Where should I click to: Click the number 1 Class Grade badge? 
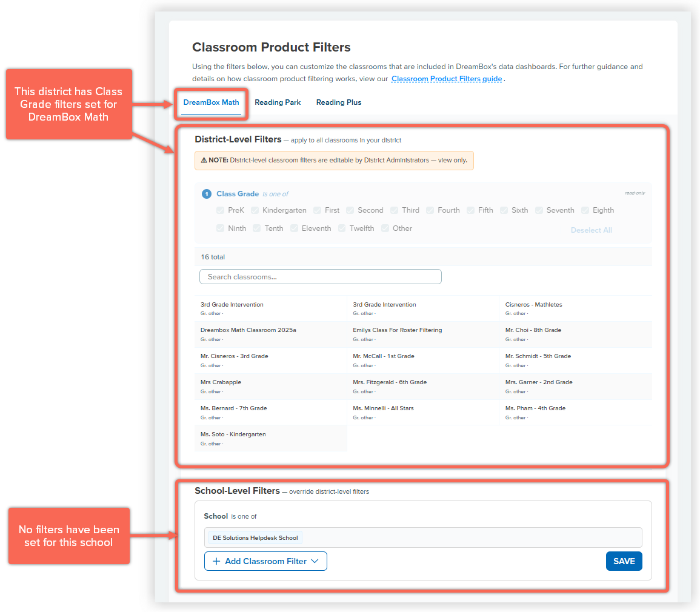click(206, 194)
